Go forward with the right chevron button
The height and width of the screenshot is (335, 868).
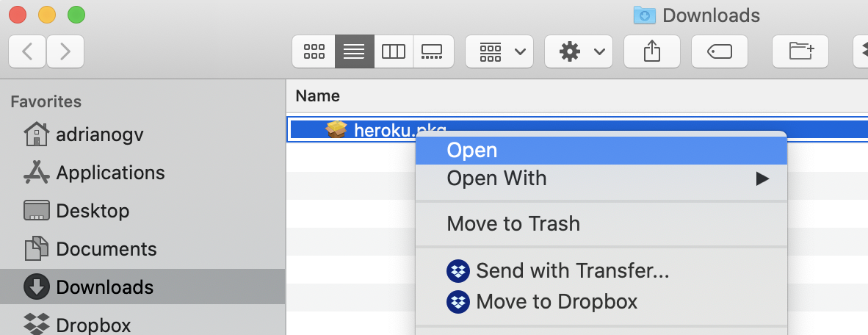(x=65, y=51)
